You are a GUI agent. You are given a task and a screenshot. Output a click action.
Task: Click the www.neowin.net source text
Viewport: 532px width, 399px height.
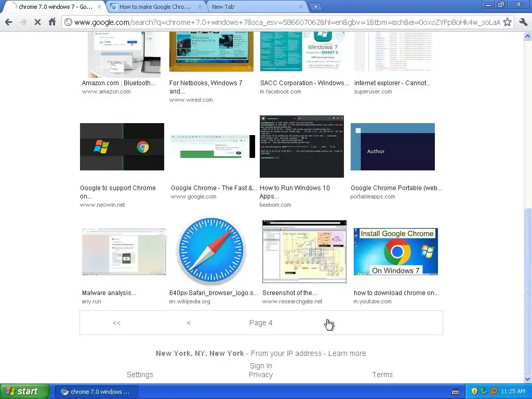click(102, 205)
